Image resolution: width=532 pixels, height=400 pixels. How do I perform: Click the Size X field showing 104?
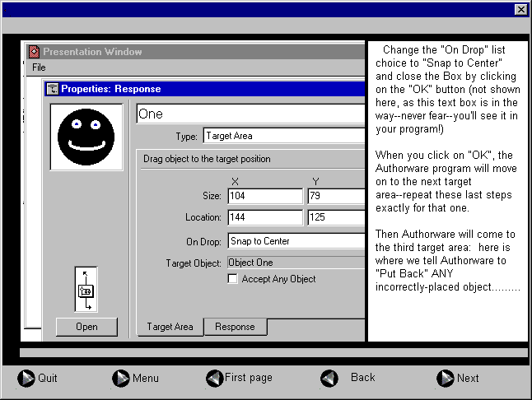[265, 196]
